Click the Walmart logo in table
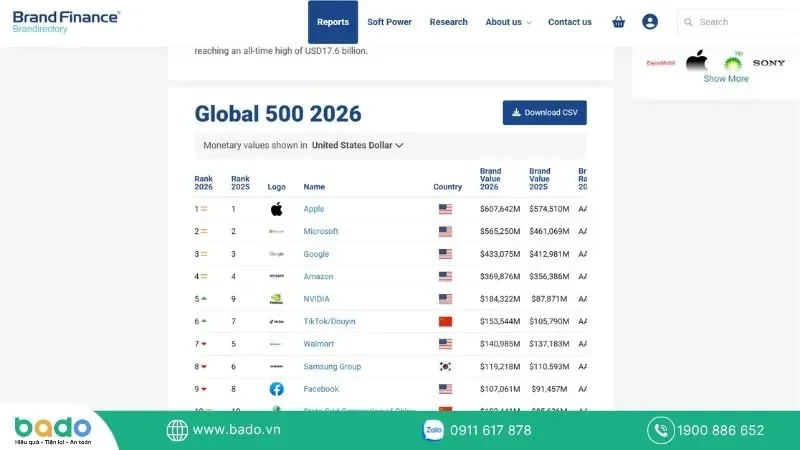This screenshot has width=800, height=450. pos(276,344)
